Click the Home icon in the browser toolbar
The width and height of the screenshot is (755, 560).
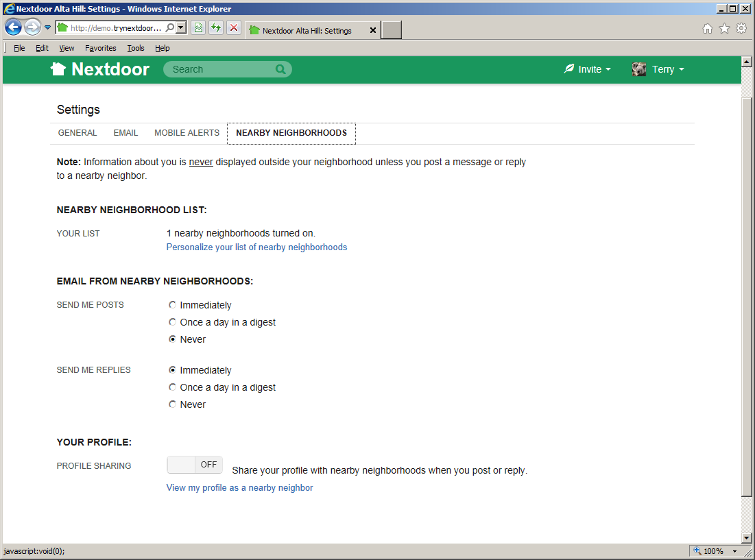[708, 27]
